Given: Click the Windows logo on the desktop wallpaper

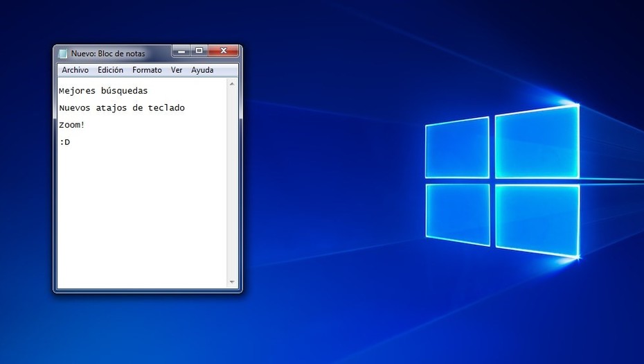Looking at the screenshot, I should [x=502, y=183].
